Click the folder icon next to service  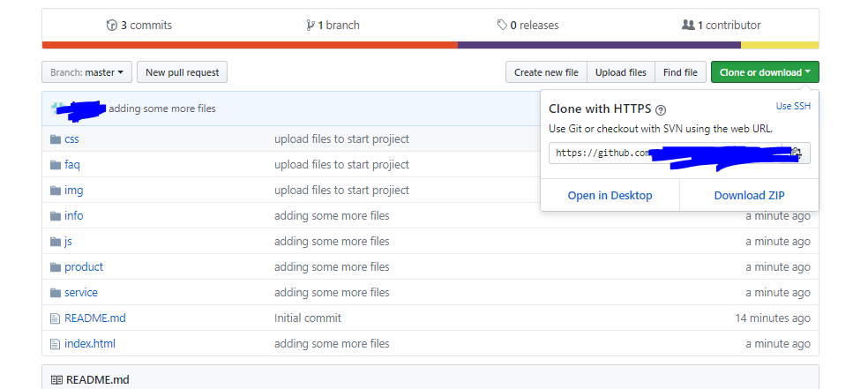[x=56, y=292]
